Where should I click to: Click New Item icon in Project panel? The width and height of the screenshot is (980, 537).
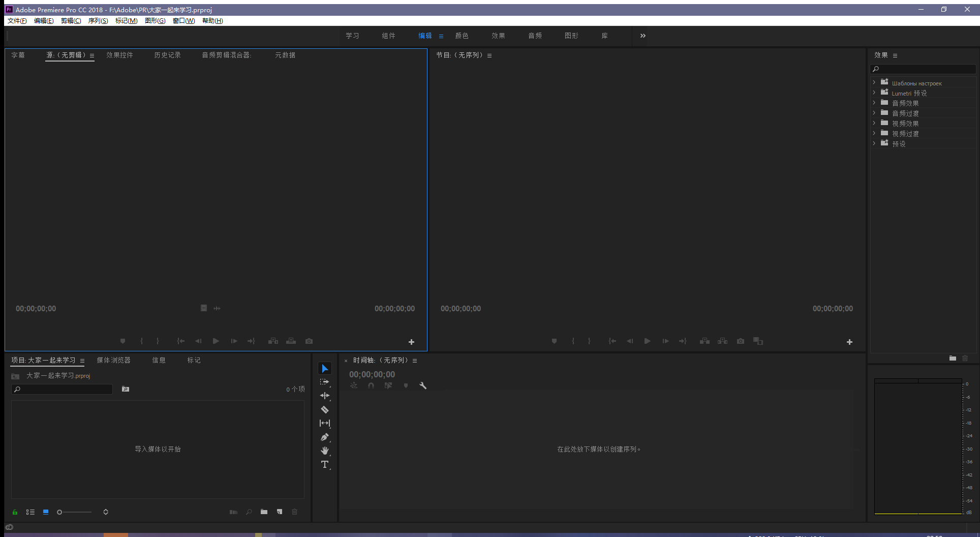point(280,512)
